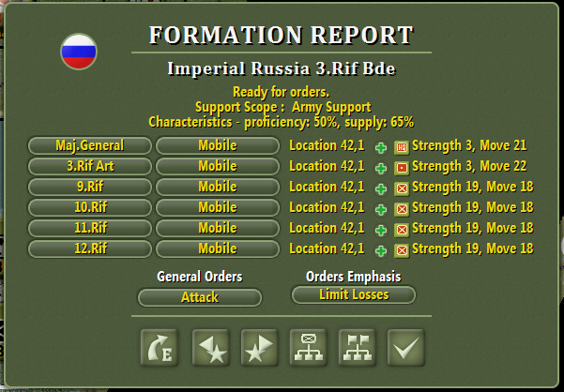The width and height of the screenshot is (564, 392).
Task: Click the green plus icon in 3.Rif Art row
Action: [x=381, y=168]
